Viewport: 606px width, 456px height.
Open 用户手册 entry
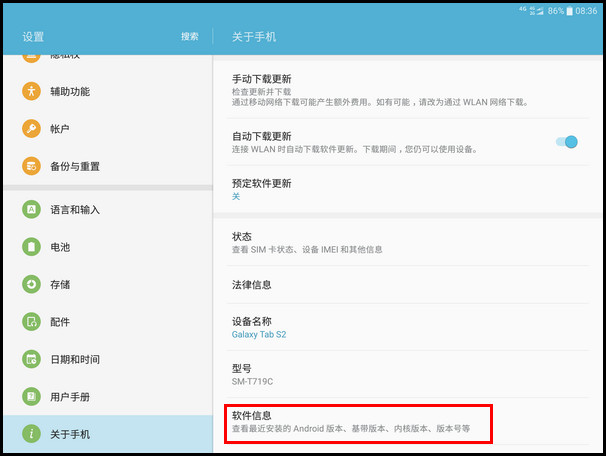108,396
